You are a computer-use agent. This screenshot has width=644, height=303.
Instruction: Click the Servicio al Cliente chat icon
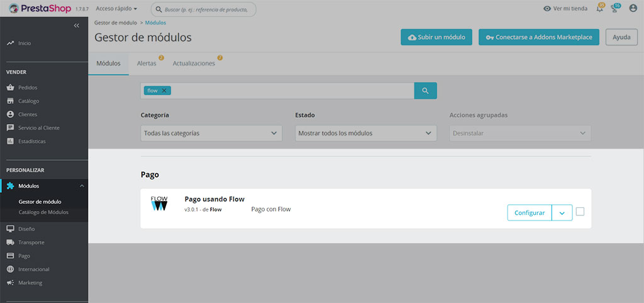(11, 128)
